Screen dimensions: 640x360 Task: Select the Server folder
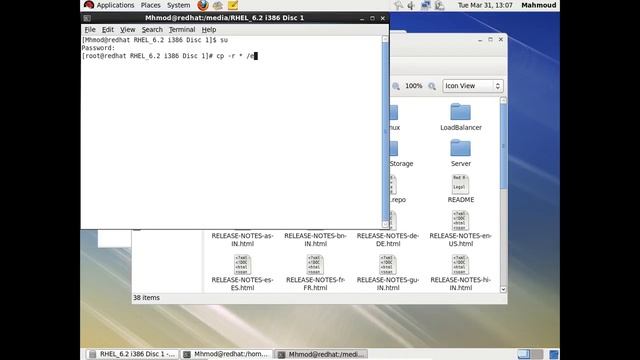point(460,153)
